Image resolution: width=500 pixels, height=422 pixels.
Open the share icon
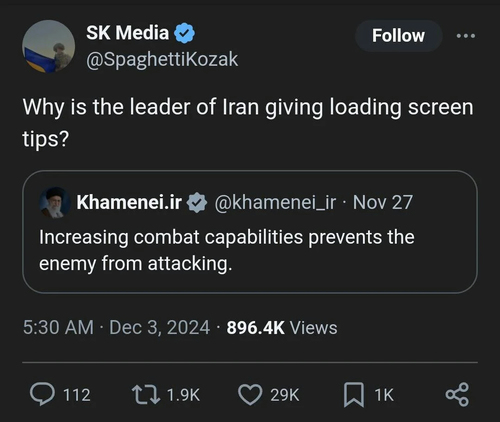click(457, 395)
